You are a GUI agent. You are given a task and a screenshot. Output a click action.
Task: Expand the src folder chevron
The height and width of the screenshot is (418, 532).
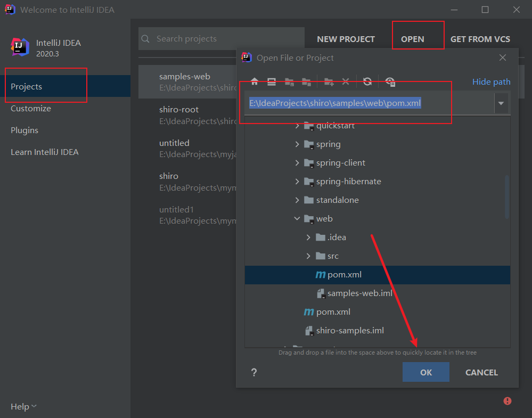click(x=308, y=256)
